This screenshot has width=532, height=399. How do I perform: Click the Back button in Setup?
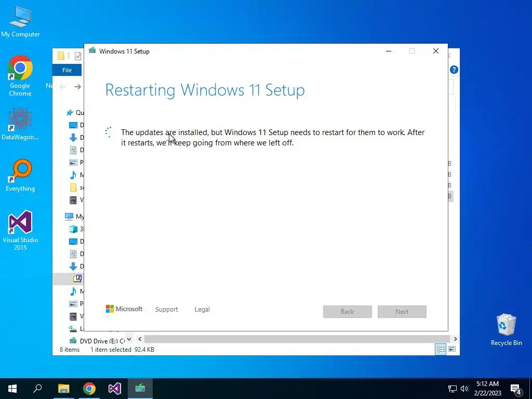tap(348, 312)
